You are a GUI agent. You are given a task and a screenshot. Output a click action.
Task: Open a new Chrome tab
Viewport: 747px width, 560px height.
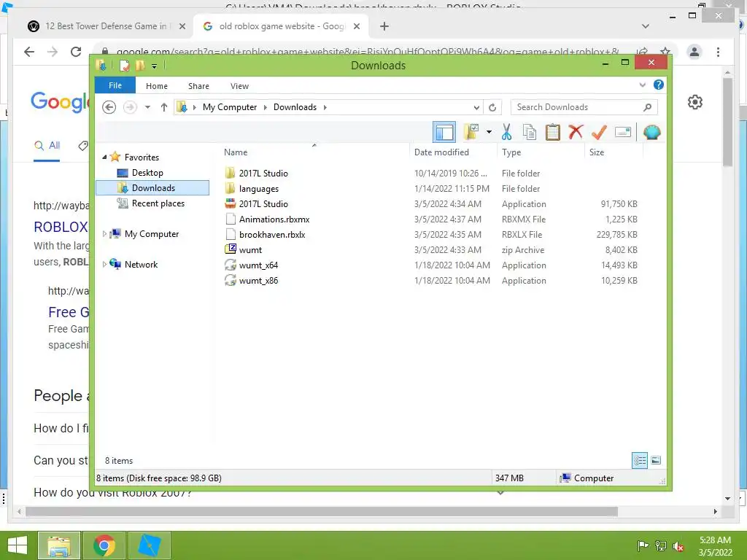384,26
